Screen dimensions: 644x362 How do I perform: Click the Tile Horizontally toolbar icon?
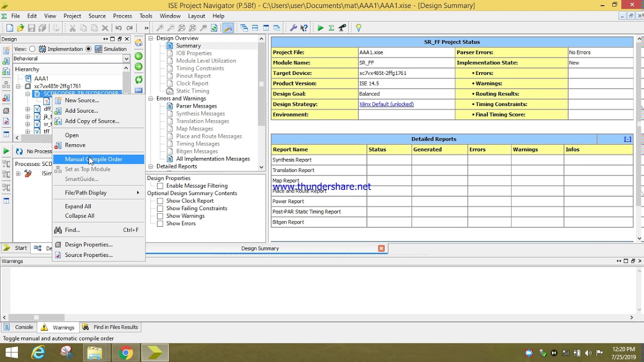coord(255,28)
